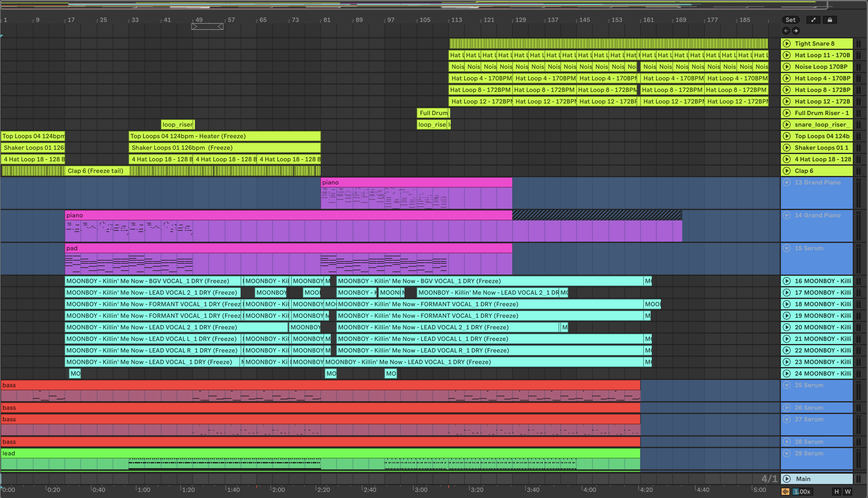Image resolution: width=868 pixels, height=498 pixels.
Task: Unfold the Hat Loop 11 track
Action: [x=787, y=55]
